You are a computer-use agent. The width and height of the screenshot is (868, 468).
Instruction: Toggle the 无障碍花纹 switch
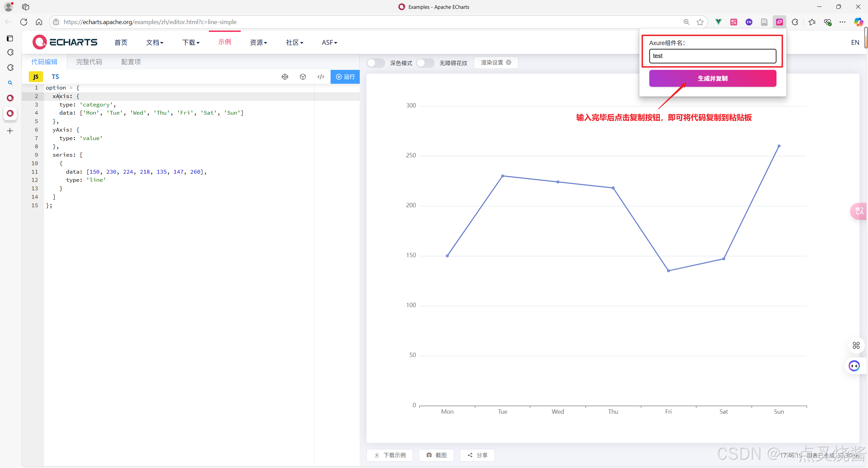pos(425,63)
